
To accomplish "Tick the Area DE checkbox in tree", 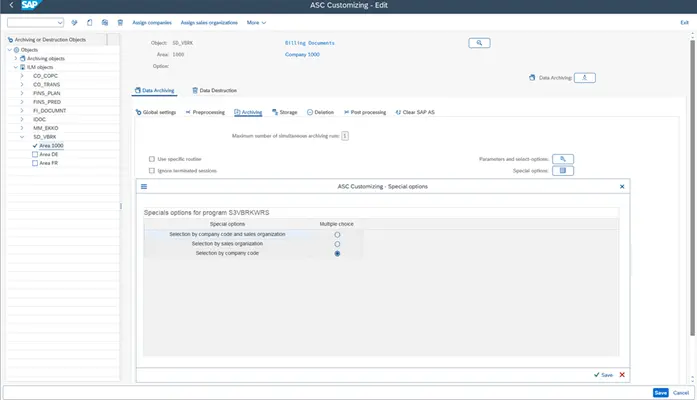I will click(x=35, y=154).
